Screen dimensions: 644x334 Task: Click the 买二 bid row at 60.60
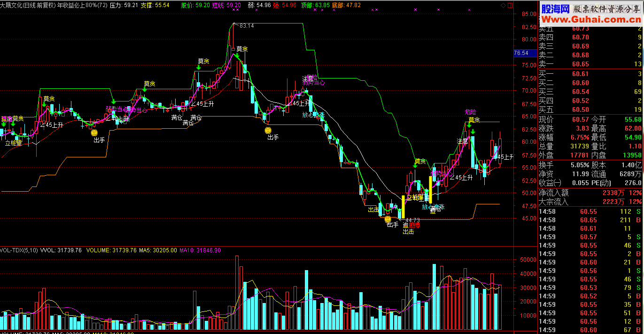click(x=590, y=83)
